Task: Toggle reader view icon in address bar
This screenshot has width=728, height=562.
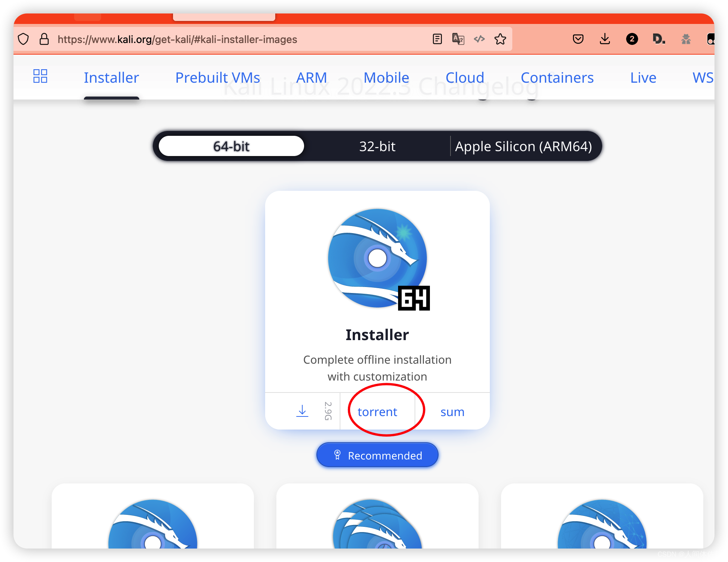Action: pyautogui.click(x=437, y=39)
